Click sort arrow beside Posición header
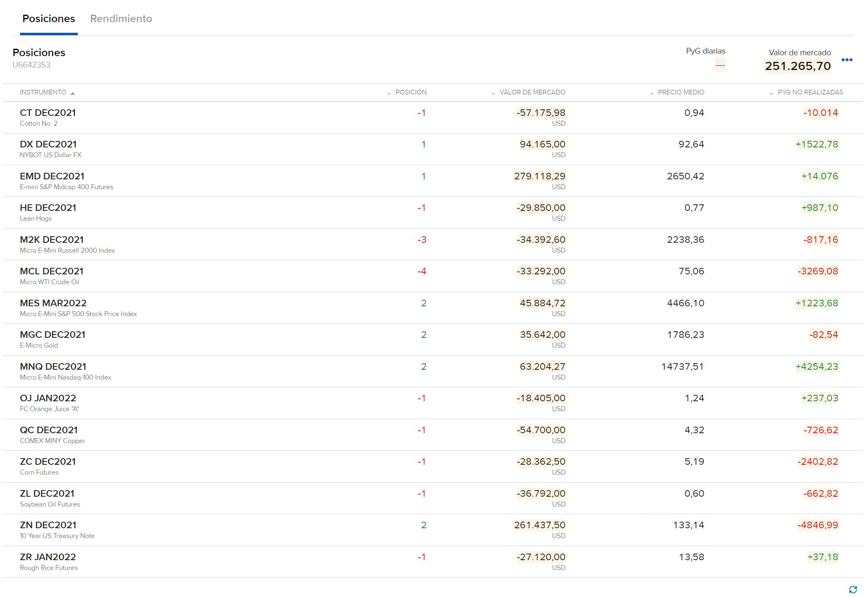 (389, 93)
